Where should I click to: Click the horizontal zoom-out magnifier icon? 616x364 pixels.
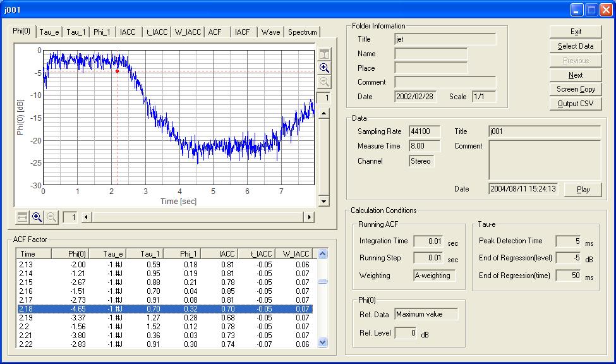51,217
